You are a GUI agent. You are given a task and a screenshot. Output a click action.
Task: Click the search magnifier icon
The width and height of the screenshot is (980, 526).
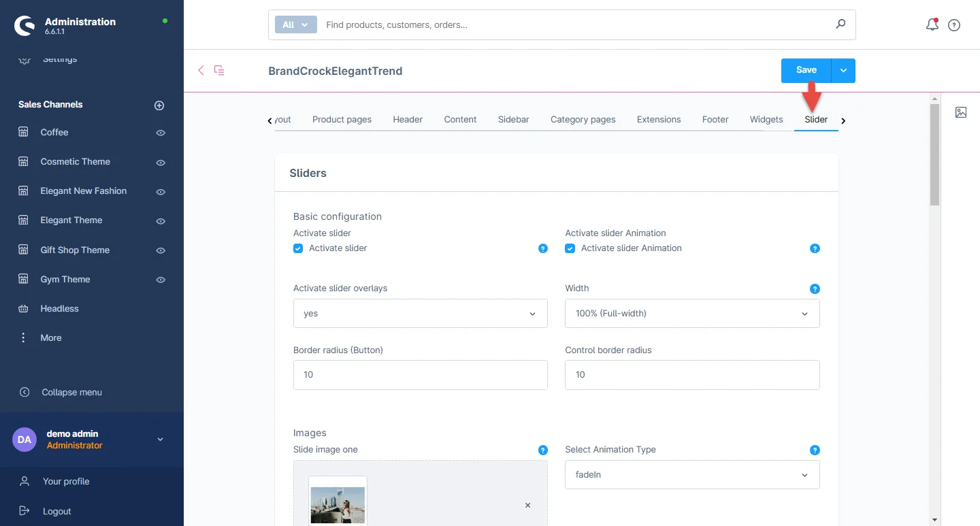(840, 24)
